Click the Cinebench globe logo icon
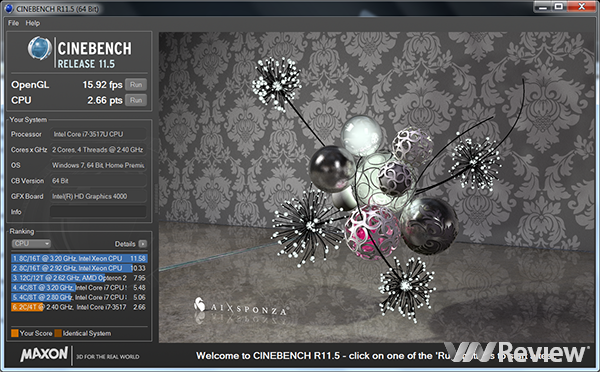Viewport: 600px width, 372px height. 39,48
